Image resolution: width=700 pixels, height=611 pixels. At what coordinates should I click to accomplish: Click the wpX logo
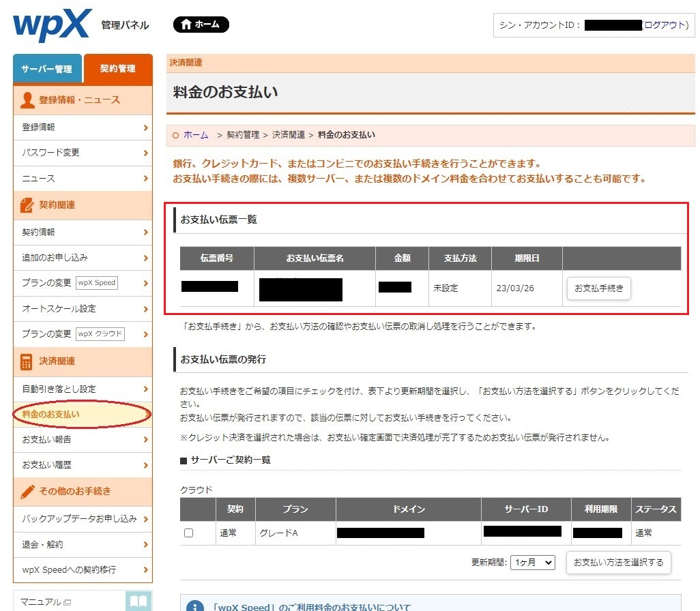[52, 25]
